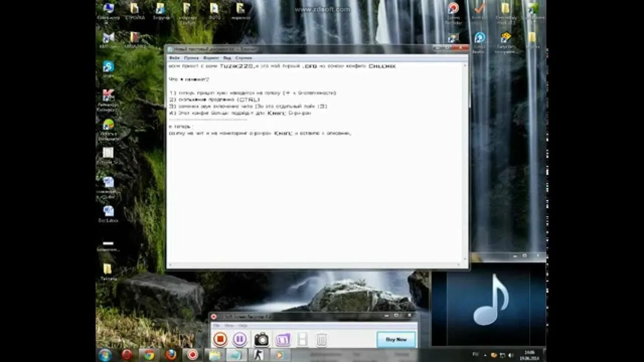Take a screenshot with the camera icon
The height and width of the screenshot is (362, 644).
(261, 339)
